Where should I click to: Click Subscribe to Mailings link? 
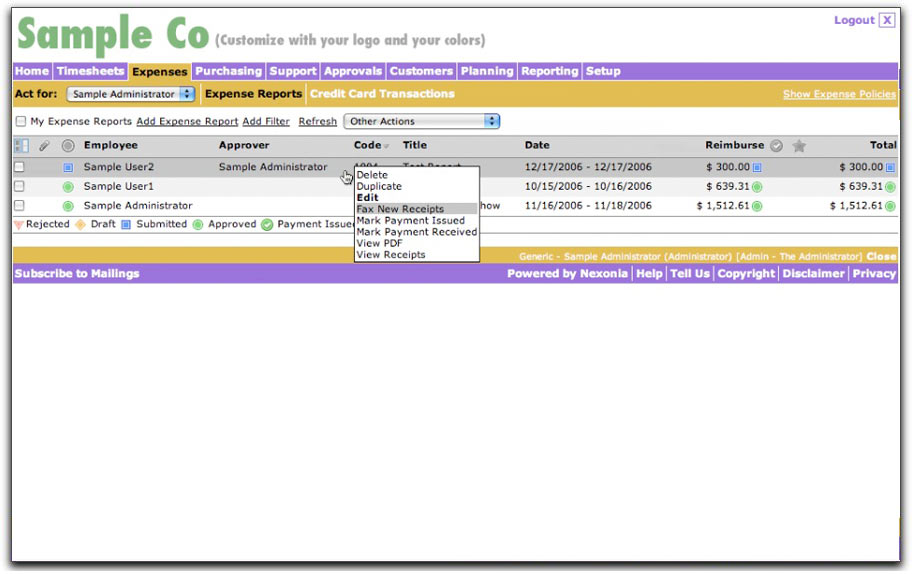click(x=77, y=273)
